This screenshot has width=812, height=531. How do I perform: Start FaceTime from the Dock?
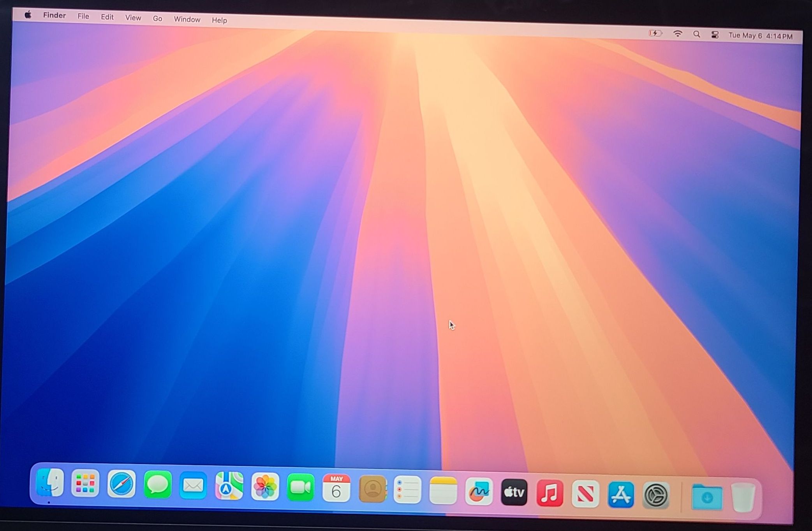300,487
